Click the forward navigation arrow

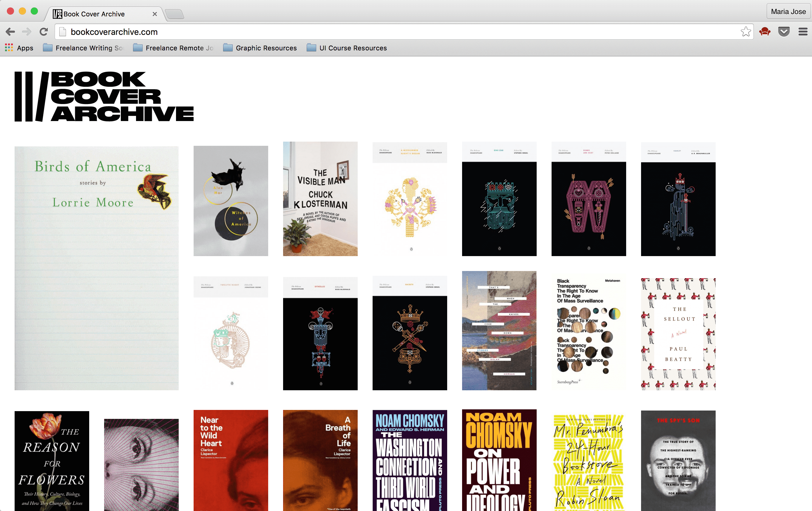[26, 32]
